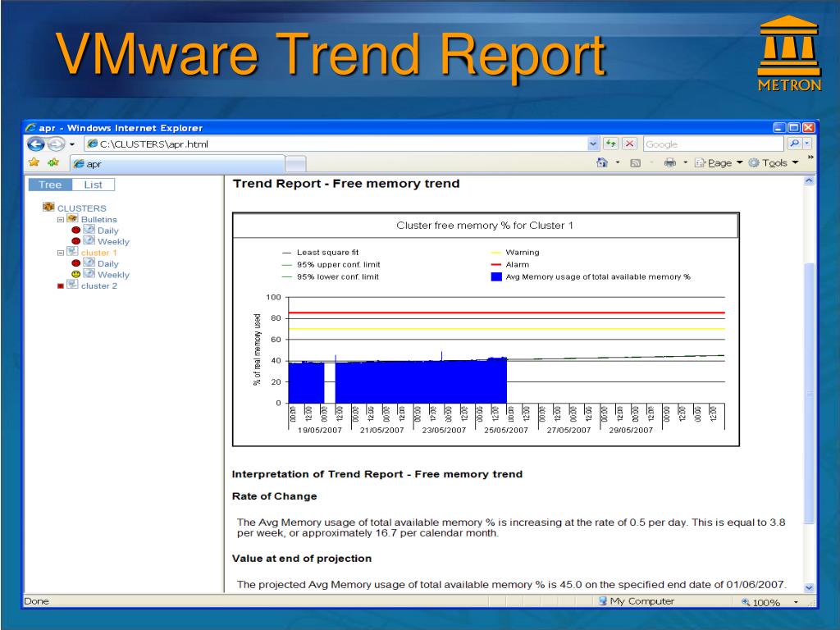Open the address bar history dropdown
Screen dimensions: 840x630
pyautogui.click(x=593, y=144)
